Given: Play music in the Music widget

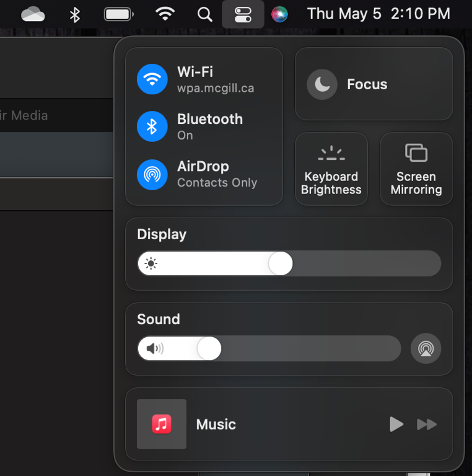Looking at the screenshot, I should pyautogui.click(x=396, y=424).
